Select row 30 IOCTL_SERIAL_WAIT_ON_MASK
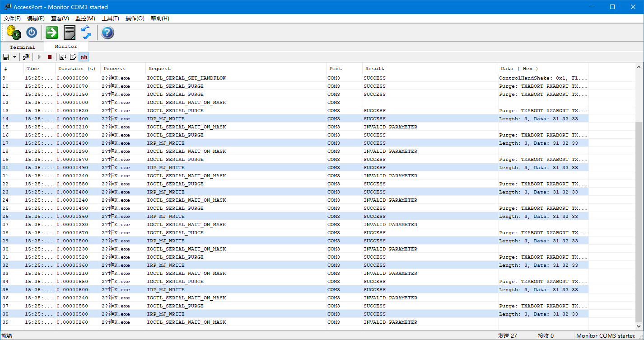 coord(294,249)
